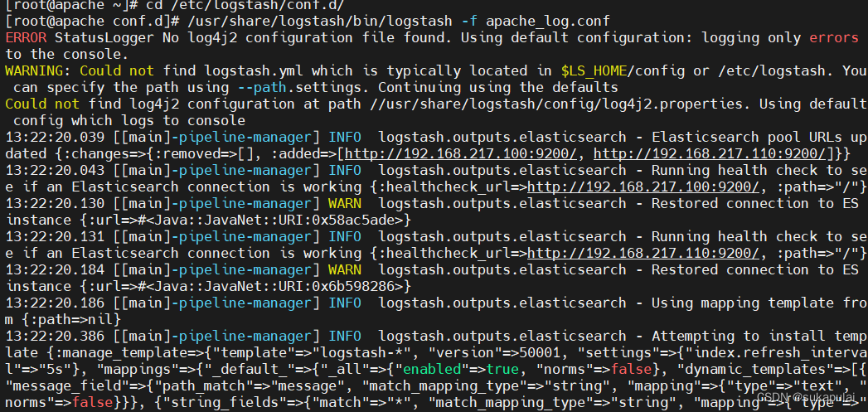Click the version value '50001'
Screen dimensions: 868x412
pos(540,353)
